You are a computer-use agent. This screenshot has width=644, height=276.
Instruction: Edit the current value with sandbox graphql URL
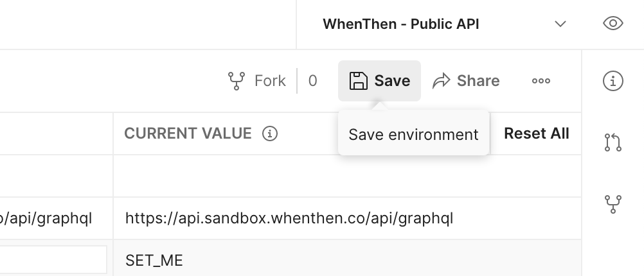289,218
